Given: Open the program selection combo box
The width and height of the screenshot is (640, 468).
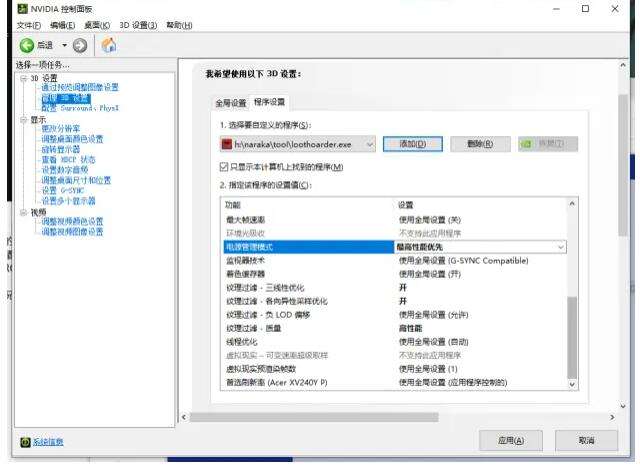Looking at the screenshot, I should tap(298, 144).
